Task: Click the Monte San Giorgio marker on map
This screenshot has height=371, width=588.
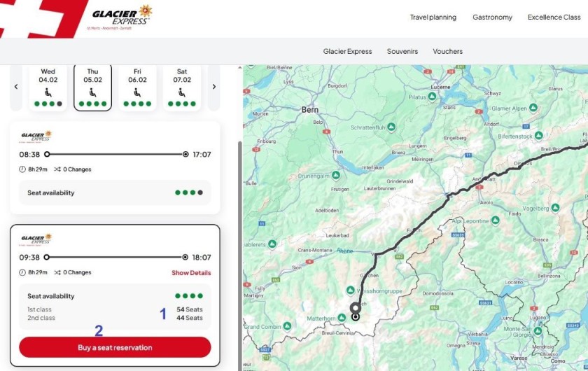Action: [538, 331]
